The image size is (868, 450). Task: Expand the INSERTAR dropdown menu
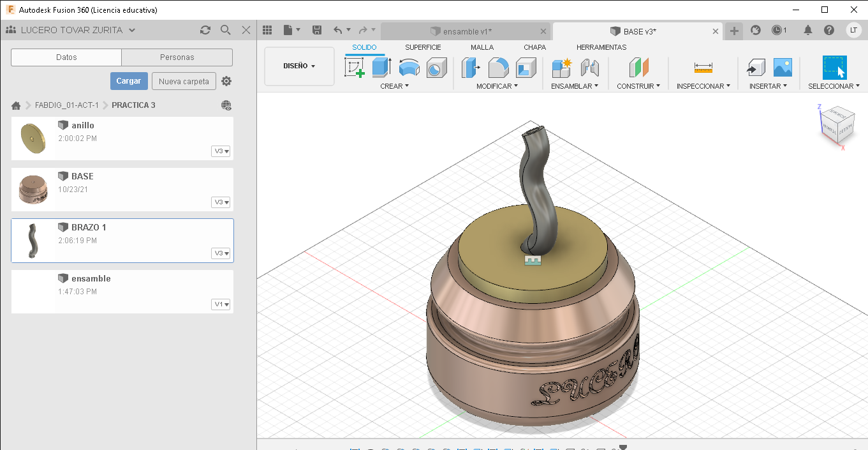coord(768,86)
